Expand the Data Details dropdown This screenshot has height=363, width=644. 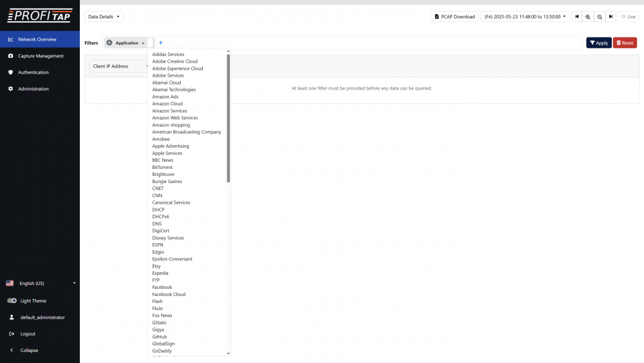click(x=104, y=17)
